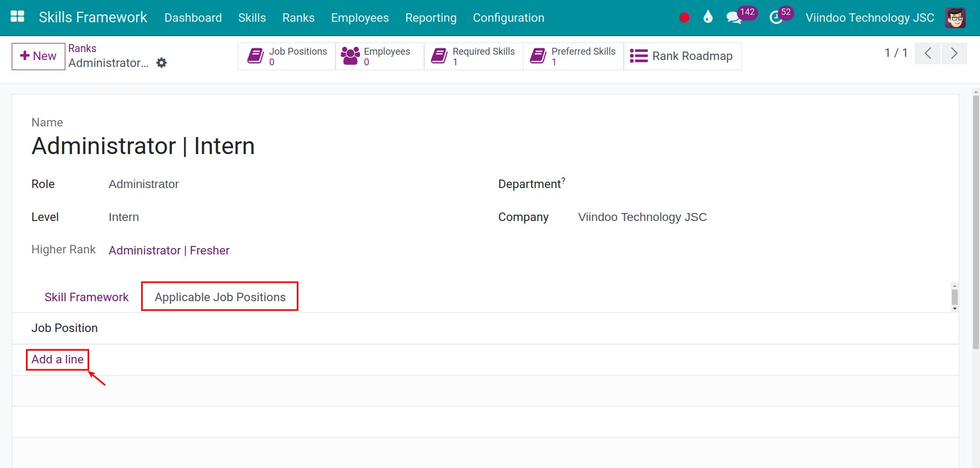Click the red recording dot icon
Viewport: 980px width, 468px height.
(684, 18)
